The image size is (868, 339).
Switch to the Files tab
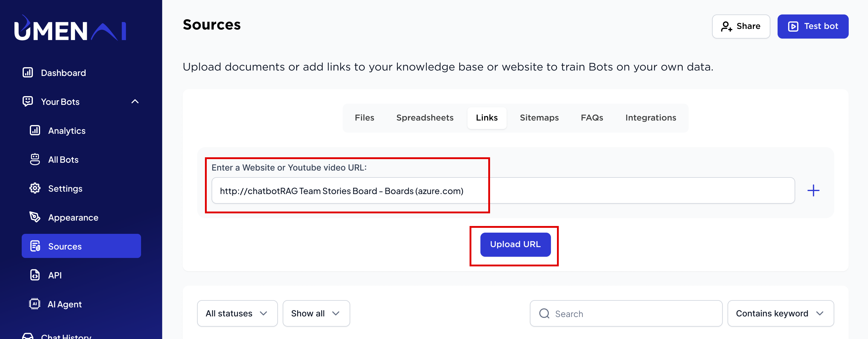(x=364, y=118)
